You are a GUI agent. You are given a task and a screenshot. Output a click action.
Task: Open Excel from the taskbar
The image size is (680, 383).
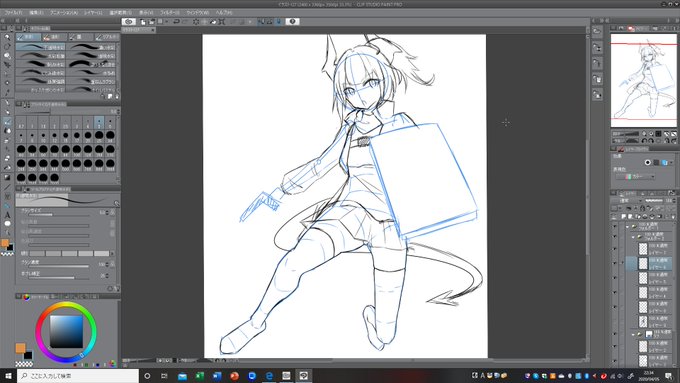[x=199, y=376]
